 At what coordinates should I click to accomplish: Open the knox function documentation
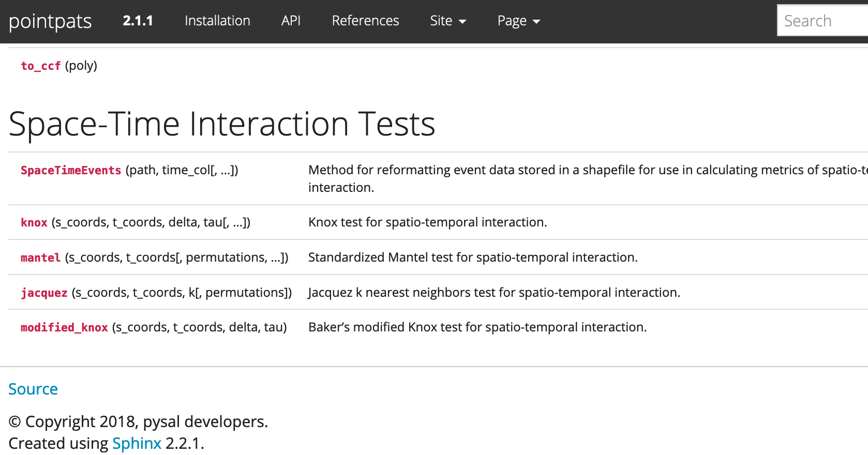(34, 222)
